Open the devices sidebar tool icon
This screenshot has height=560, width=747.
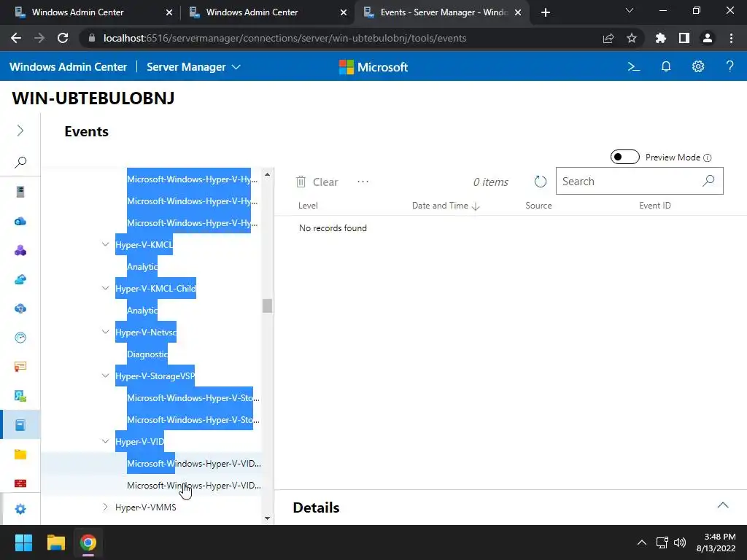[20, 396]
